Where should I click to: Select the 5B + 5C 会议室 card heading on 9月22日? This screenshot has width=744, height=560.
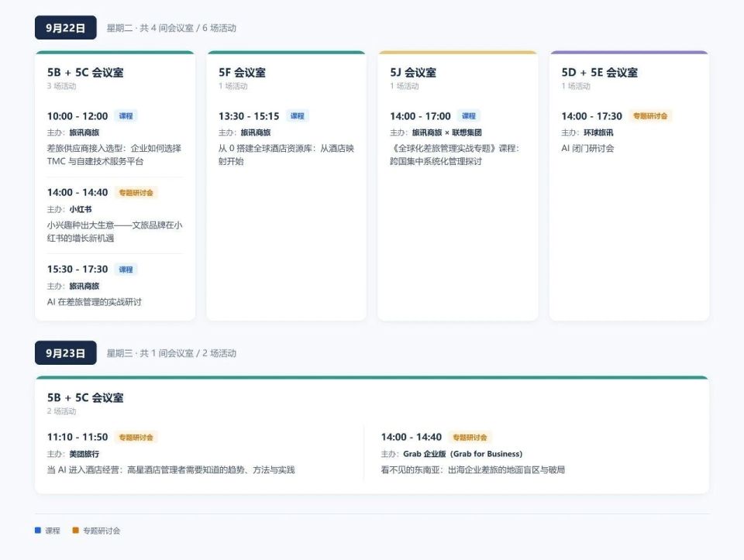tap(85, 73)
